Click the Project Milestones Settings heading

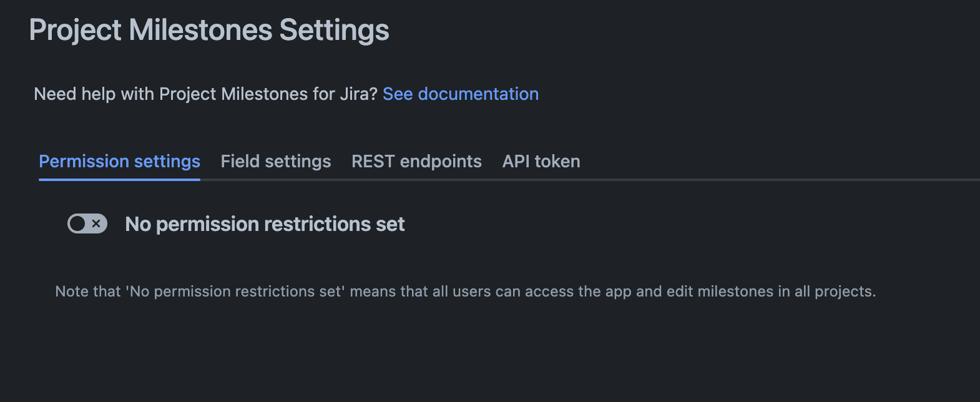click(x=209, y=30)
